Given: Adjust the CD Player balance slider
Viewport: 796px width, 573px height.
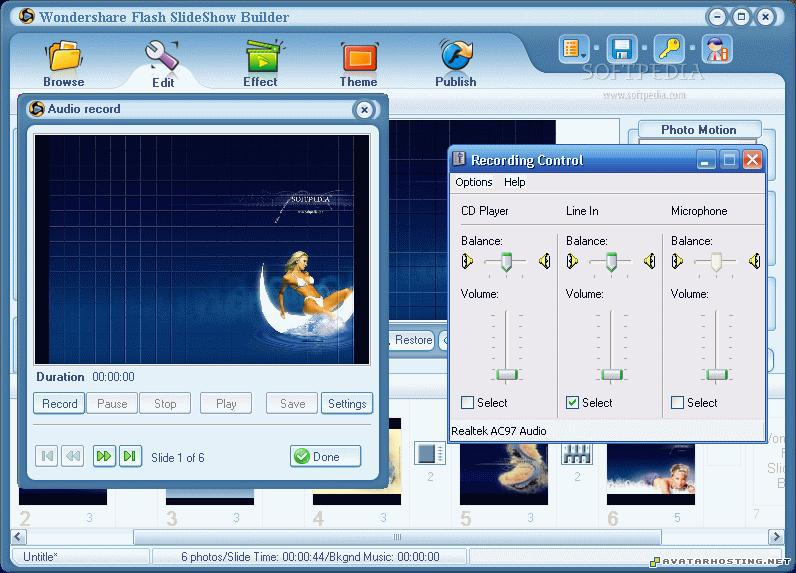Looking at the screenshot, I should click(506, 261).
